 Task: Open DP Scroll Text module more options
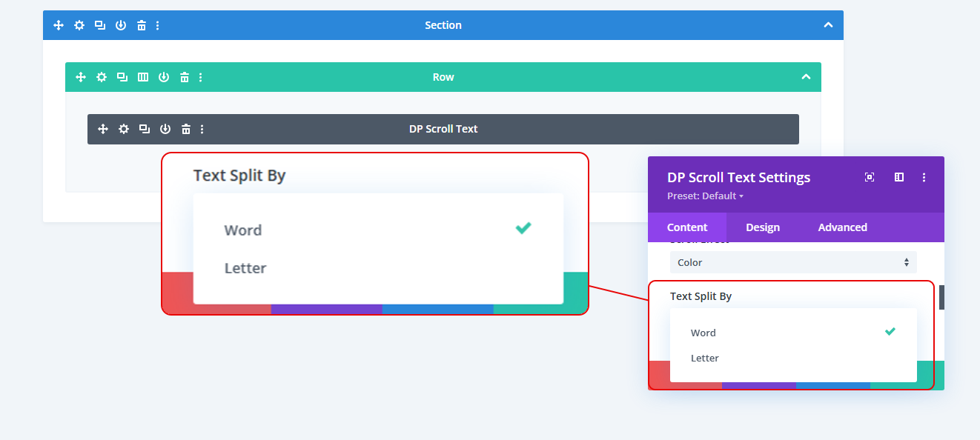click(x=202, y=129)
